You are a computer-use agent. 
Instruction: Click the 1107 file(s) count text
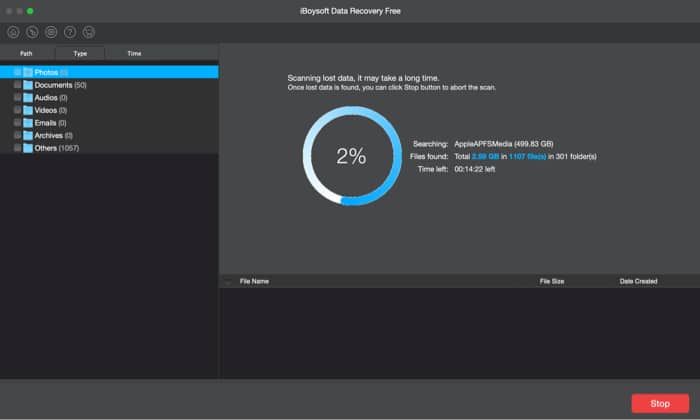click(x=527, y=156)
